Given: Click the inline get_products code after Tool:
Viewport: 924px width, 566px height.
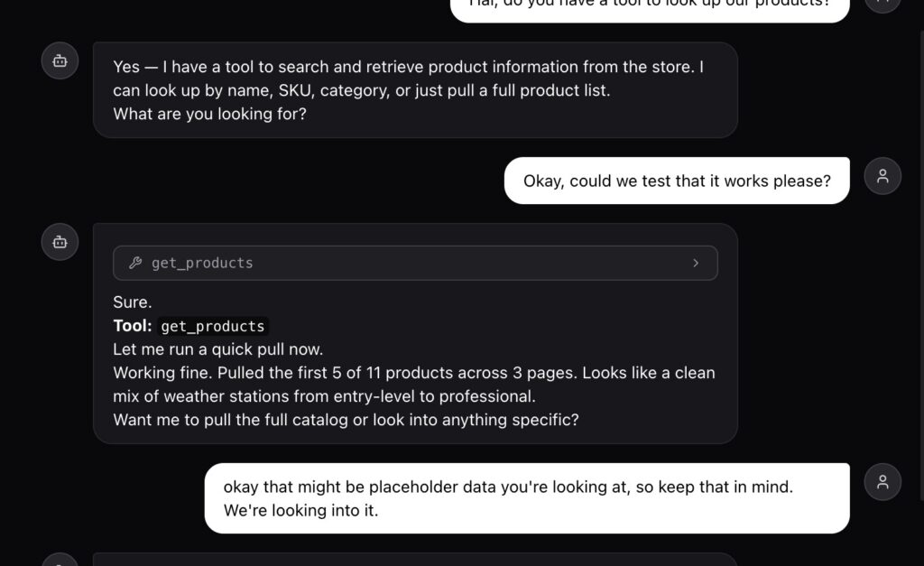Looking at the screenshot, I should [x=213, y=327].
